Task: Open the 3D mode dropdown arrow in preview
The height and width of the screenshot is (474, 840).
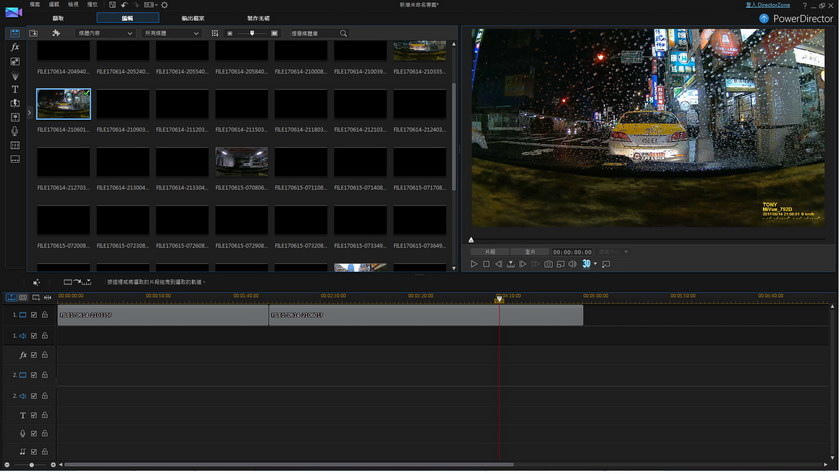Action: (x=595, y=264)
